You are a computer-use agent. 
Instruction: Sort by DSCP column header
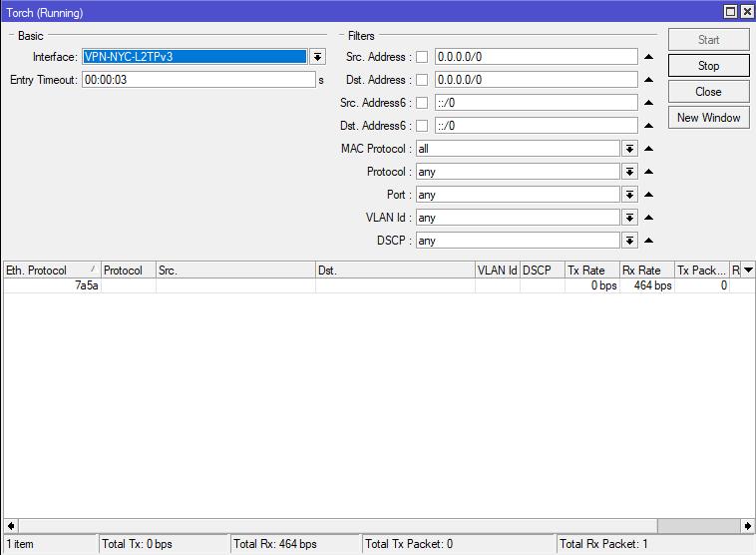click(x=543, y=271)
